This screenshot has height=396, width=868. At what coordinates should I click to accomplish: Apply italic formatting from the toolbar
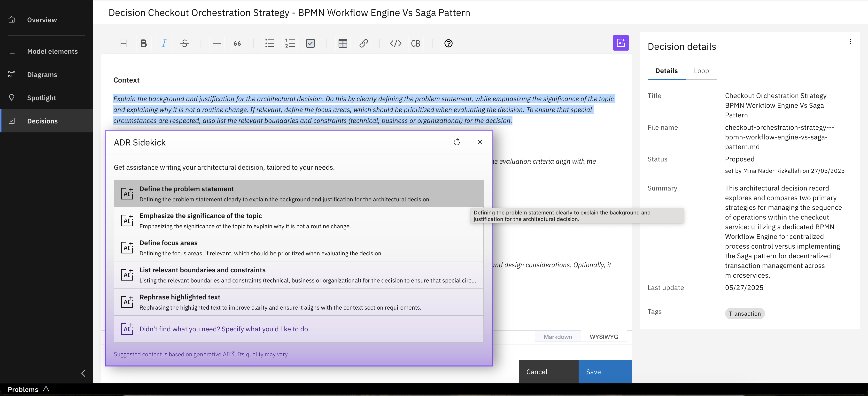164,43
